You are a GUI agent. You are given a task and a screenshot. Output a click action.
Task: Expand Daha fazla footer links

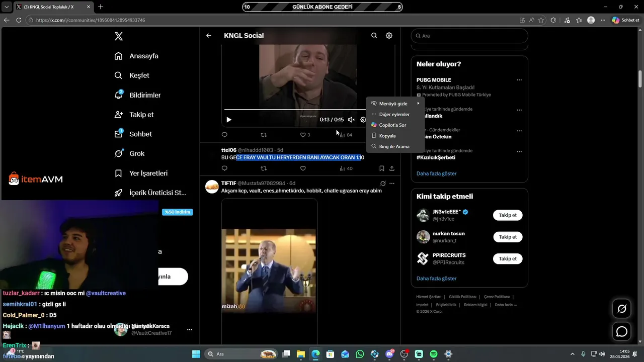pyautogui.click(x=506, y=305)
